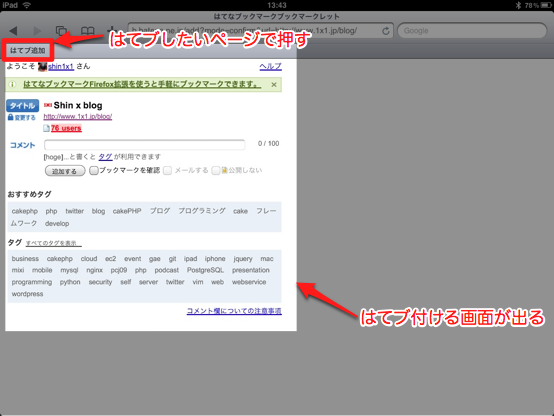
Task: Select the programming tag
Action: tap(31, 282)
